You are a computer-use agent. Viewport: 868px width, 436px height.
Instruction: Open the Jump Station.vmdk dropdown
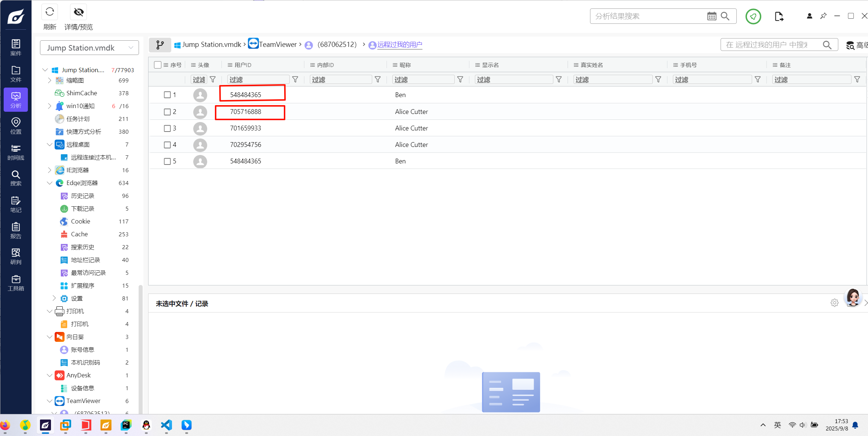tap(89, 48)
